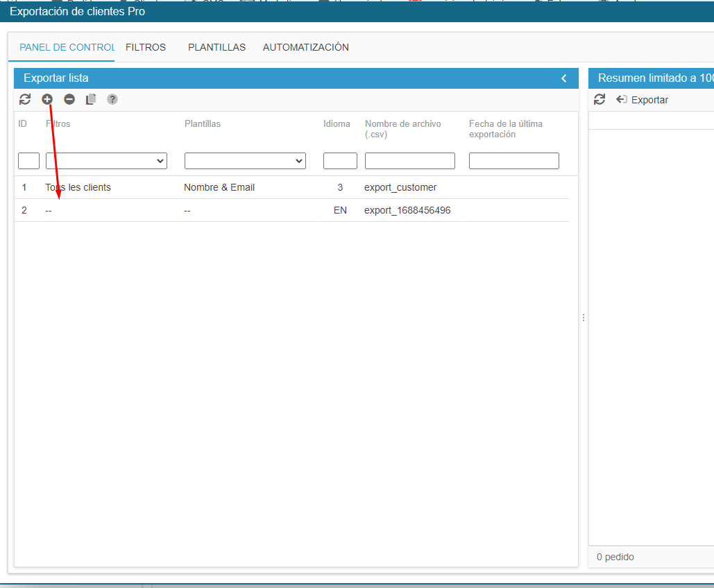
Task: Refresh the Exportar lista grid
Action: 25,99
